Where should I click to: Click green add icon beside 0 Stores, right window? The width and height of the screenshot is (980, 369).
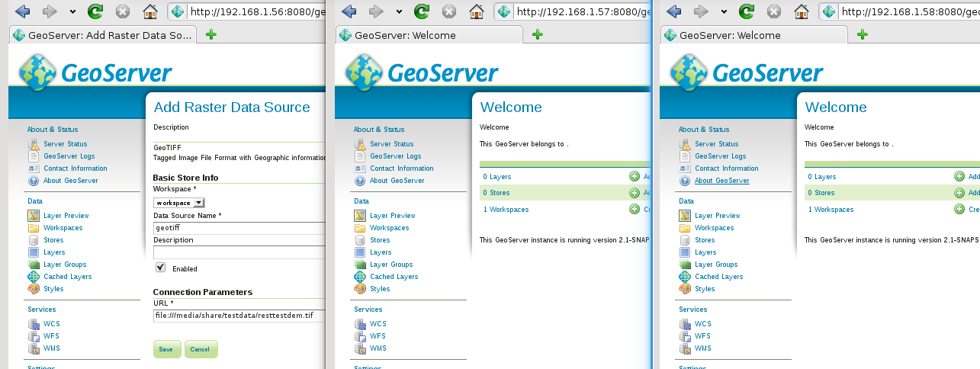959,193
